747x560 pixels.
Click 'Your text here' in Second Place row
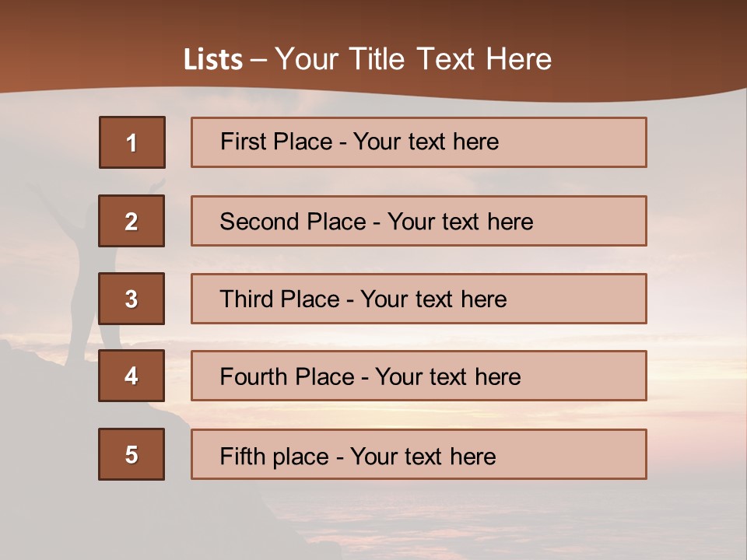(x=460, y=222)
